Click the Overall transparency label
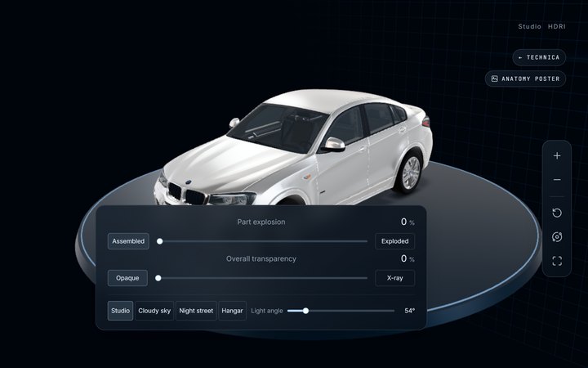The height and width of the screenshot is (368, 588). pos(261,258)
